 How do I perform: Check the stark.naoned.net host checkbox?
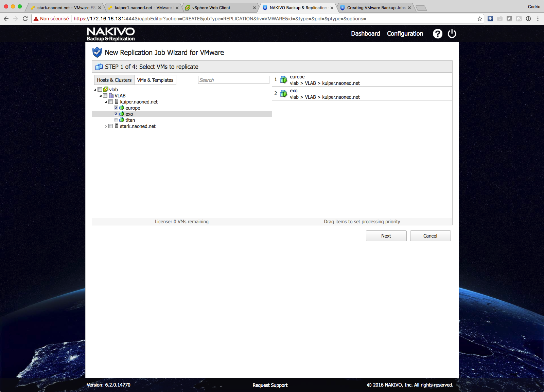[110, 126]
